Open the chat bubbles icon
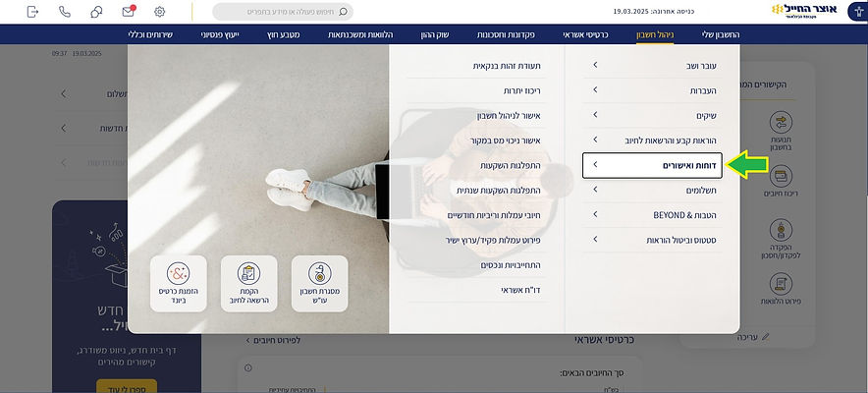 click(96, 12)
